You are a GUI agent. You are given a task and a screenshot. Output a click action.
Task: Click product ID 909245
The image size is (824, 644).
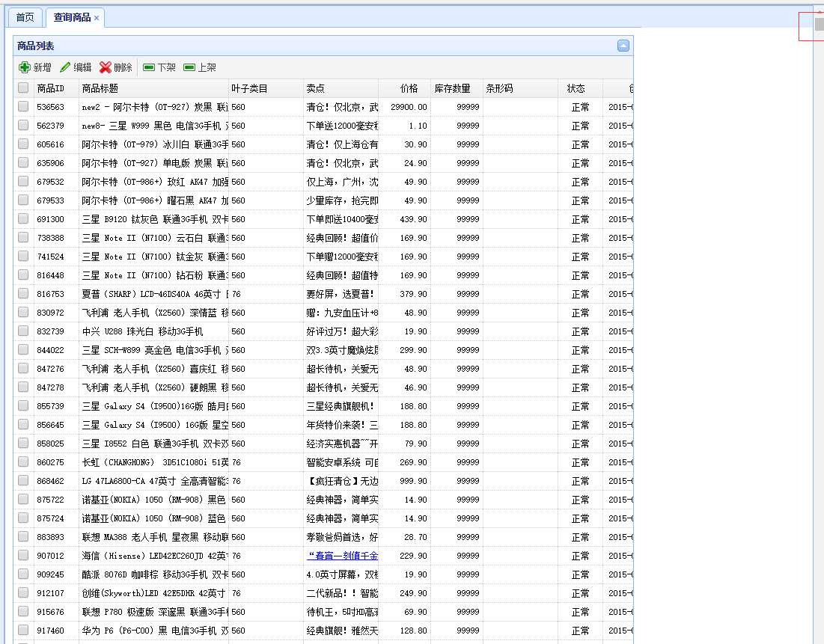[50, 574]
